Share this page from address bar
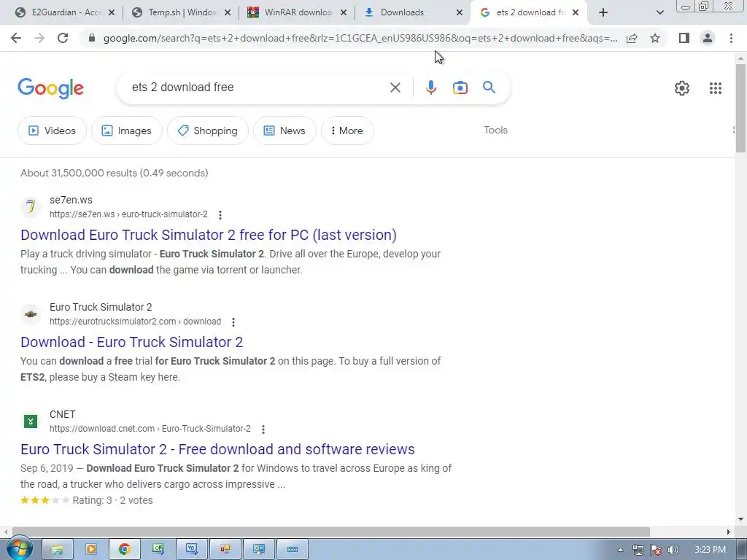 (632, 38)
